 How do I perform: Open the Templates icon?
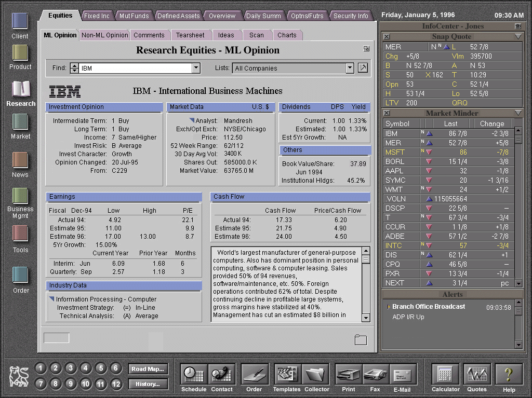tap(287, 374)
